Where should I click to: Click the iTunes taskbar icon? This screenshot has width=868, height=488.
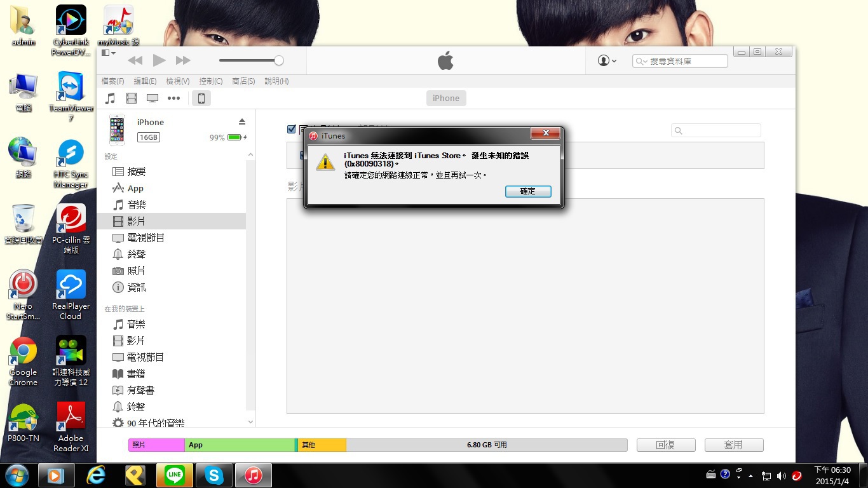click(254, 475)
